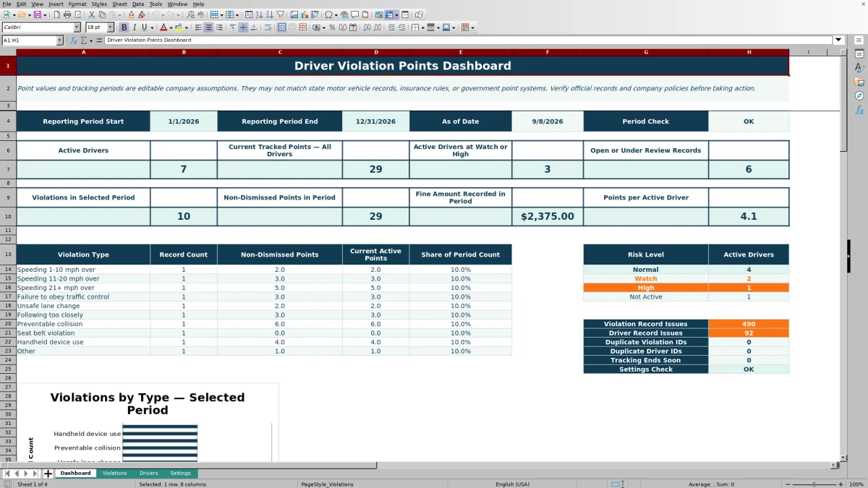Click the Insert Comment icon

tap(355, 14)
